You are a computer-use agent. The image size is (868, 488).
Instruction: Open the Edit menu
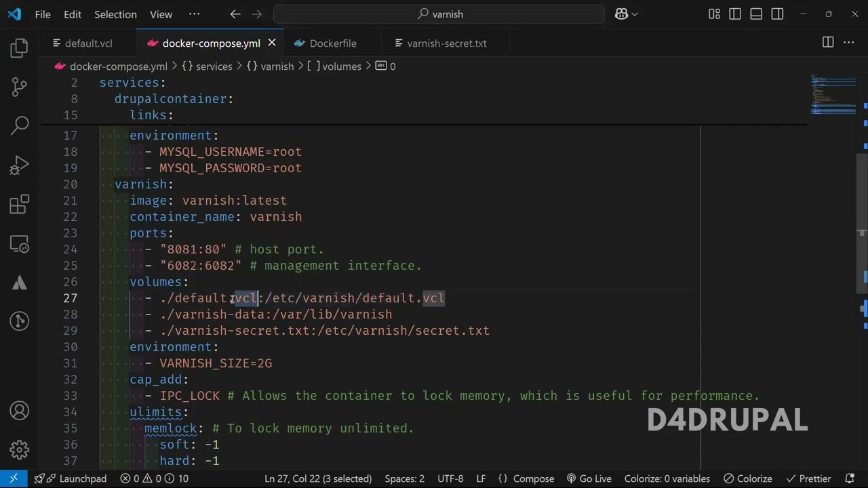(x=73, y=14)
